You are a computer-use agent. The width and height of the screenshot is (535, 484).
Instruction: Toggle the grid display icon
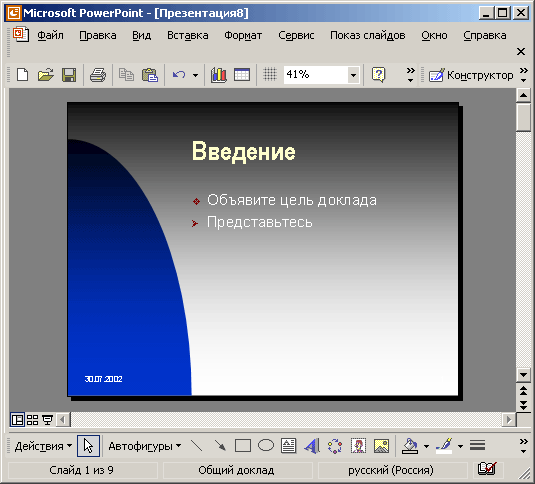tap(270, 74)
